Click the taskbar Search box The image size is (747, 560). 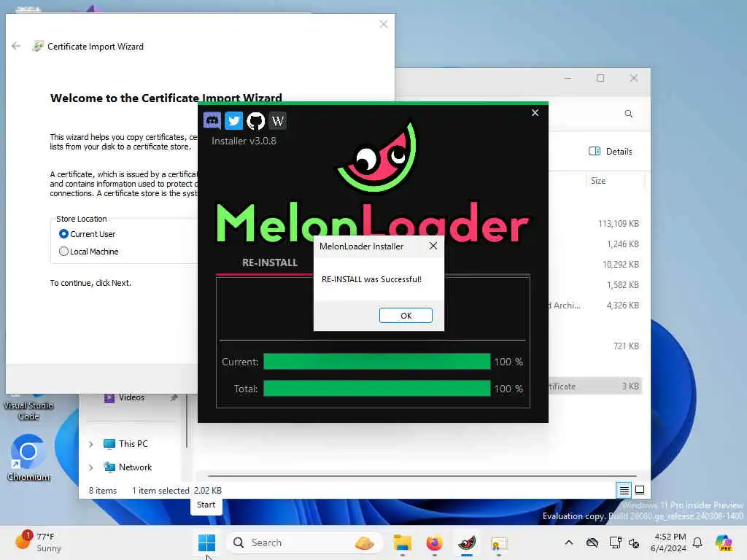point(304,542)
